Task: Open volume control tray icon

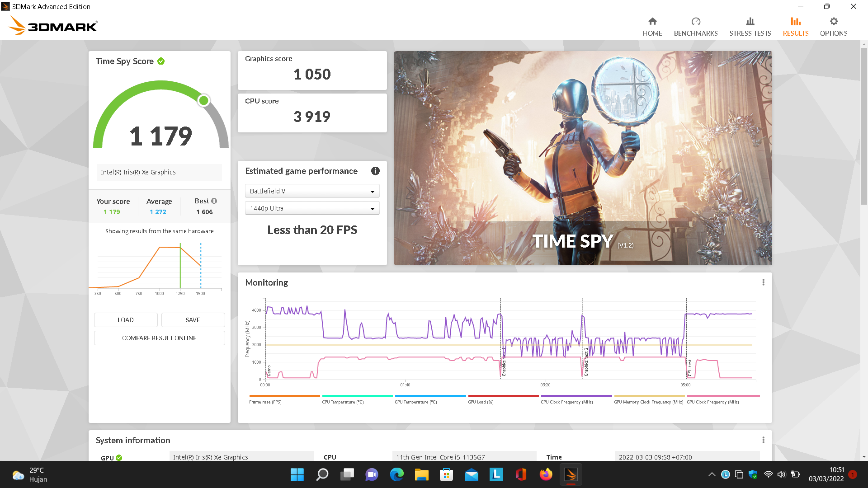Action: click(x=781, y=474)
